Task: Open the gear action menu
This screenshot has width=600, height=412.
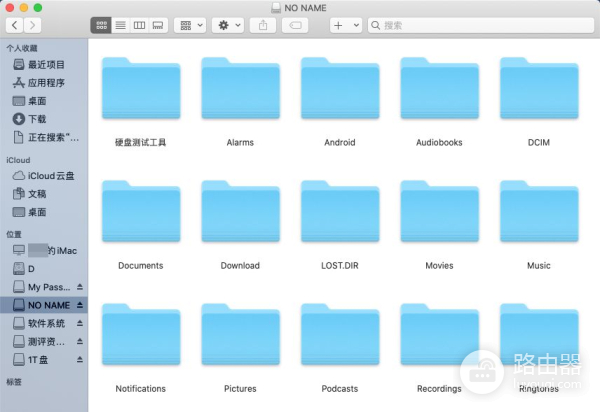Action: 229,24
